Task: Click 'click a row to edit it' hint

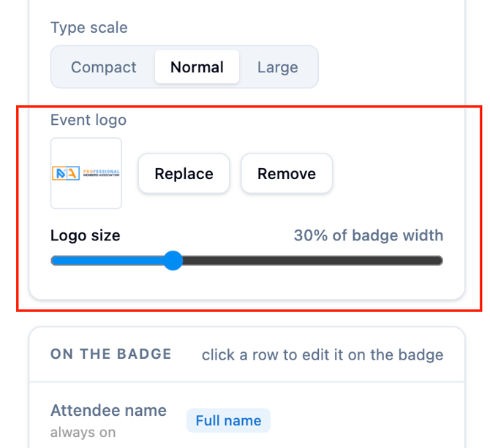Action: (x=323, y=354)
